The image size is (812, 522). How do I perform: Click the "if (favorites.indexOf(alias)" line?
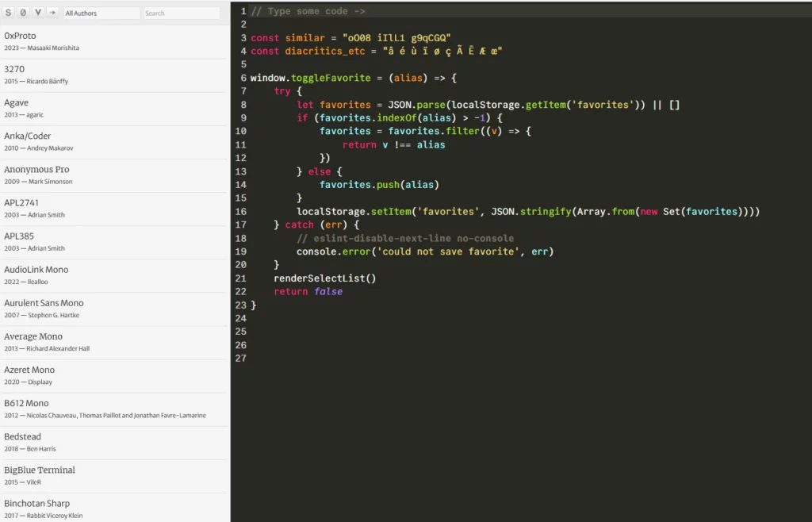(400, 117)
